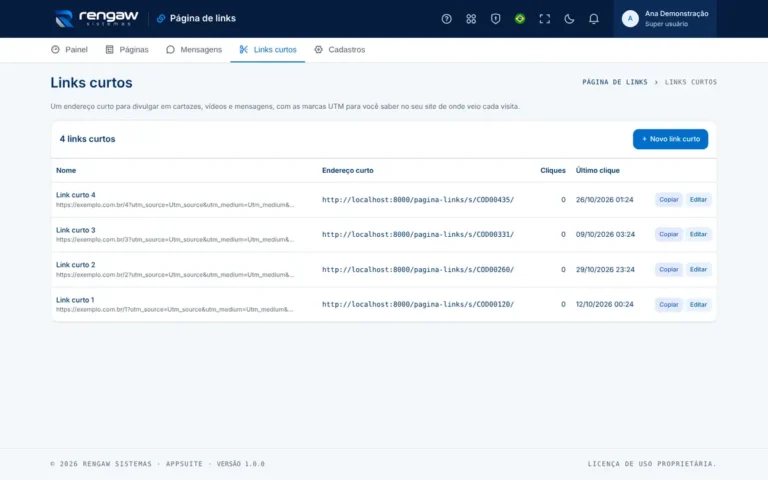Click PÁGINA DE LINKS breadcrumb

615,82
